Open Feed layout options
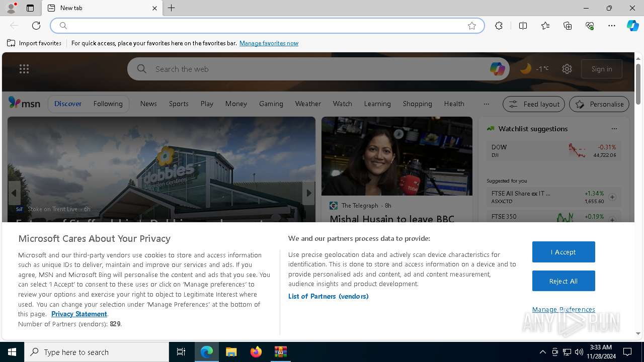Screen dimensions: 644x362 point(534,104)
